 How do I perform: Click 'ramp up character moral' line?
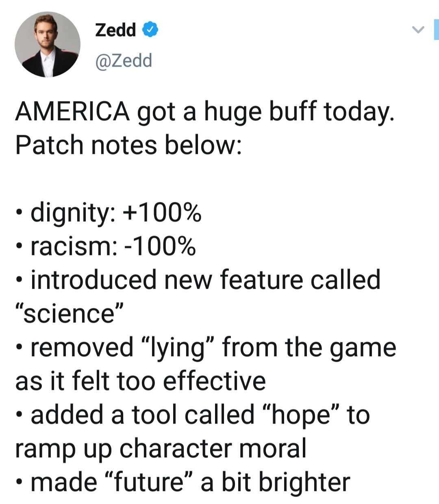pos(161,449)
